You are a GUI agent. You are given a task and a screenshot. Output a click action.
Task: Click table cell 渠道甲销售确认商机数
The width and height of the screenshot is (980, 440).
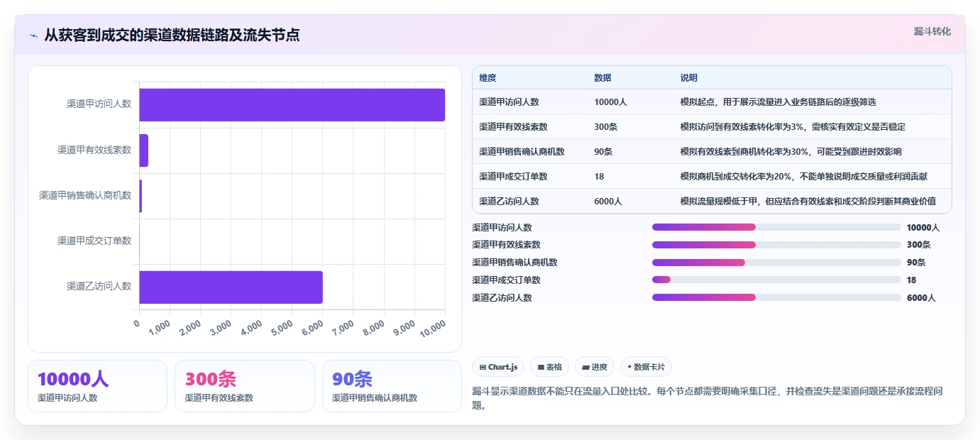tap(522, 152)
